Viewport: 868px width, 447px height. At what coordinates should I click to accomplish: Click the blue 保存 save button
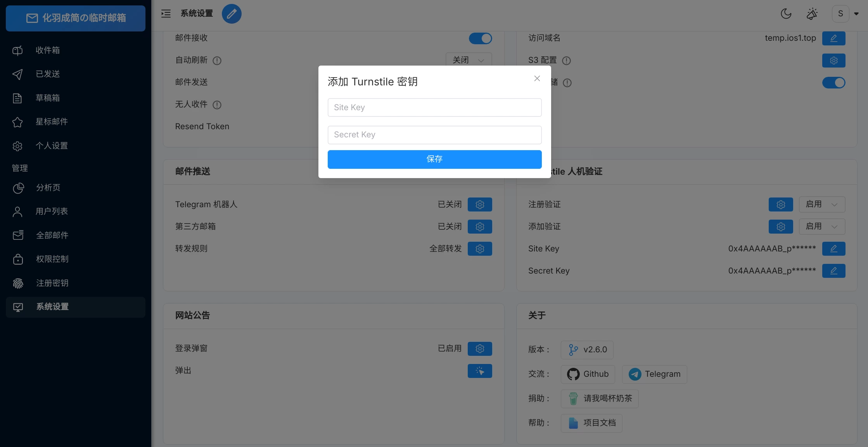click(434, 159)
